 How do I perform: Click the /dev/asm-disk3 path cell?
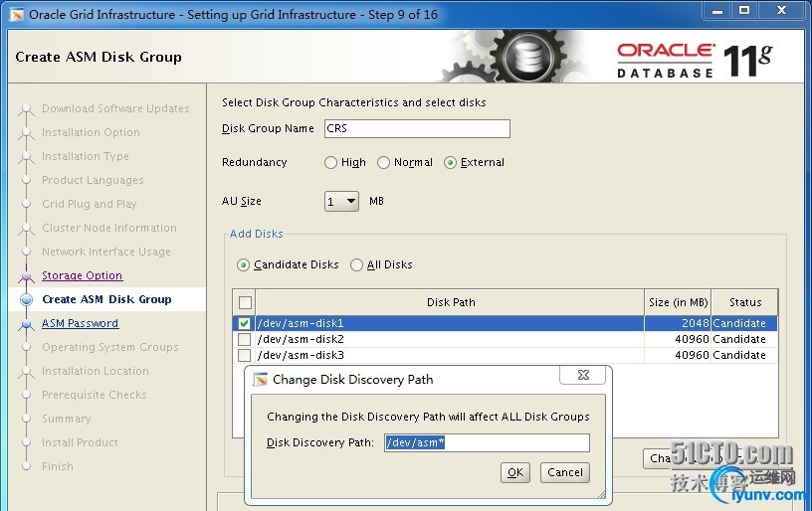(x=450, y=355)
